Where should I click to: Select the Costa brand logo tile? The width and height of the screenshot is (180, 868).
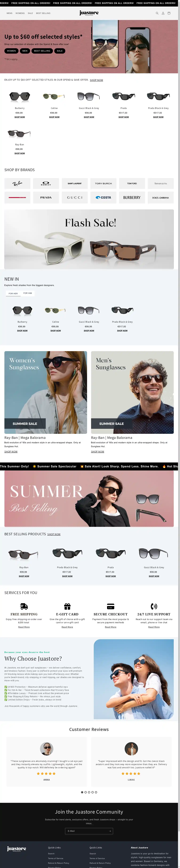[103, 197]
